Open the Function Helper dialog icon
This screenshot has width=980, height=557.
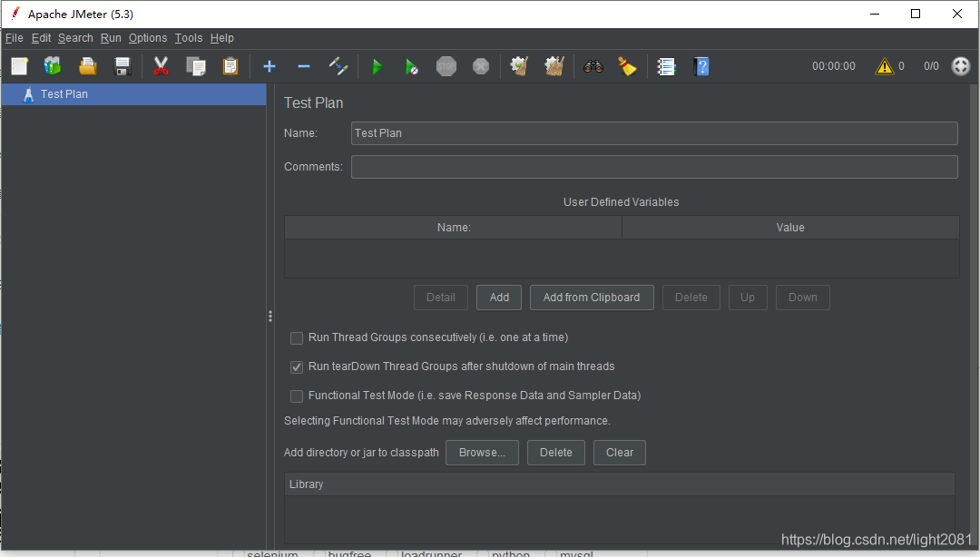click(x=666, y=66)
